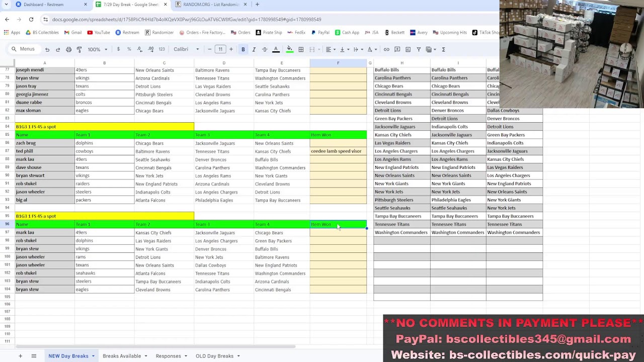
Task: Open a new browser tab
Action: (x=257, y=5)
